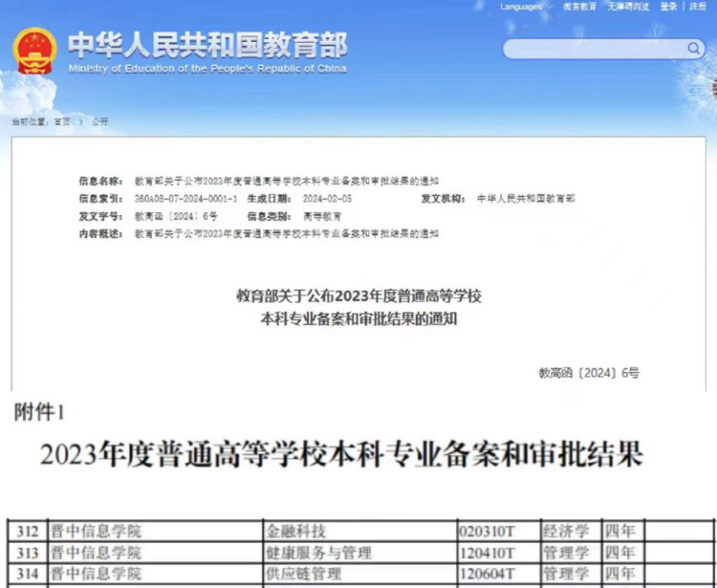717x588 pixels.
Task: Focus the site search input field
Action: (x=593, y=49)
